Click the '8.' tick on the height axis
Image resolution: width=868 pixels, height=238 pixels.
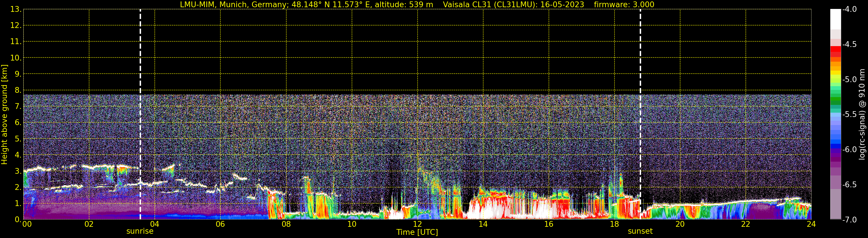[18, 90]
